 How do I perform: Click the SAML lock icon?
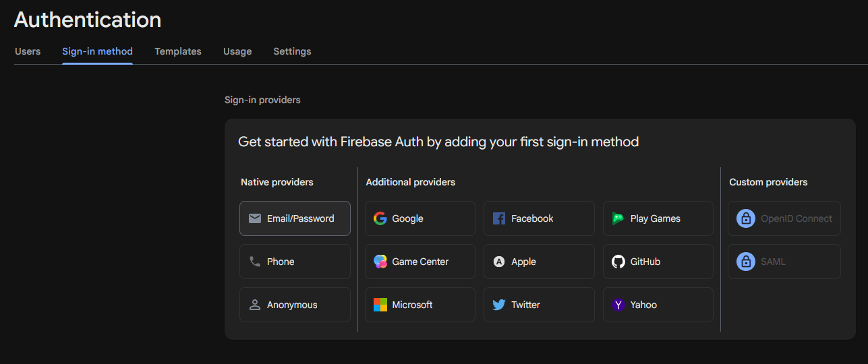(745, 262)
